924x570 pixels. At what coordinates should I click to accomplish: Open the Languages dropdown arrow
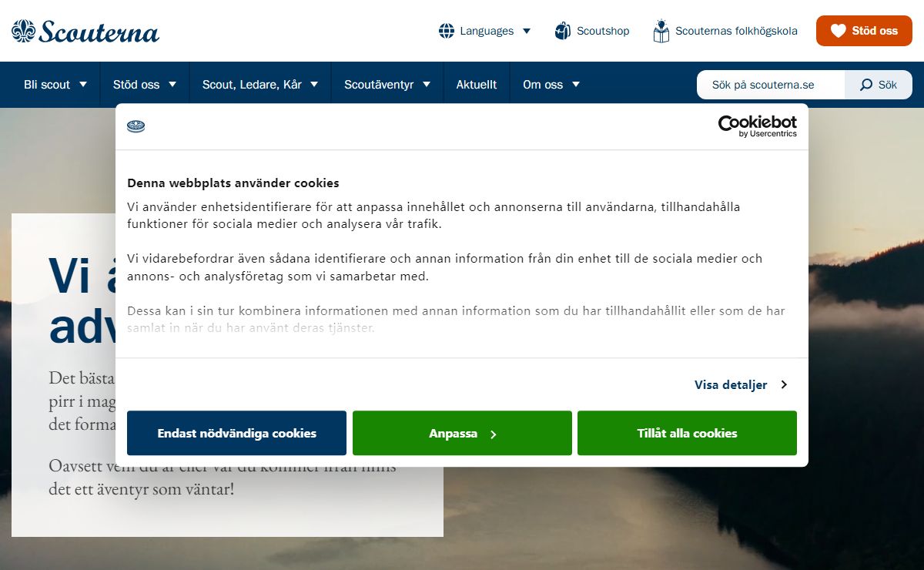[x=527, y=32]
